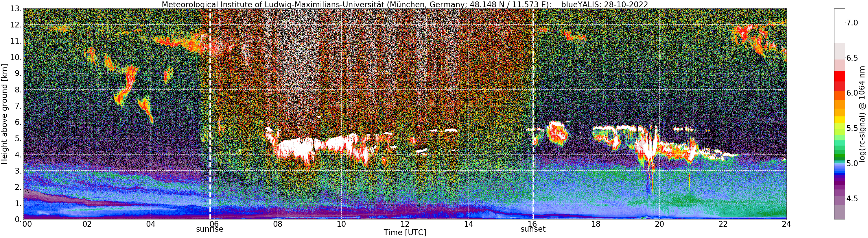Click the height axis tick label 1.
The width and height of the screenshot is (868, 238).
18,203
